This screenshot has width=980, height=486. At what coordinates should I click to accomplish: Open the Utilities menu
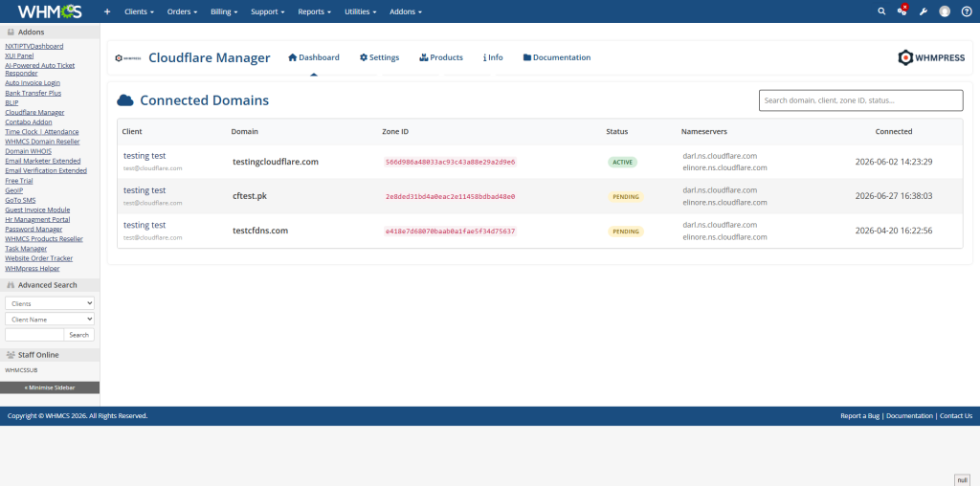[361, 11]
